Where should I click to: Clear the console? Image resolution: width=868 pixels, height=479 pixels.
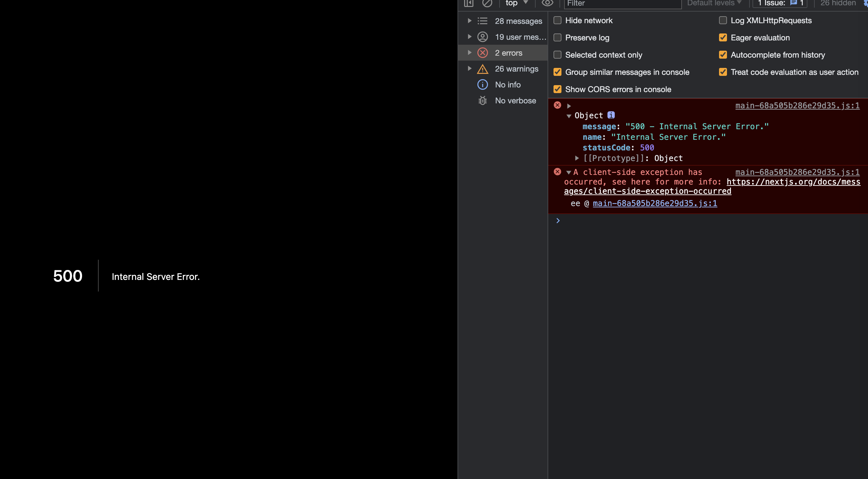point(487,3)
